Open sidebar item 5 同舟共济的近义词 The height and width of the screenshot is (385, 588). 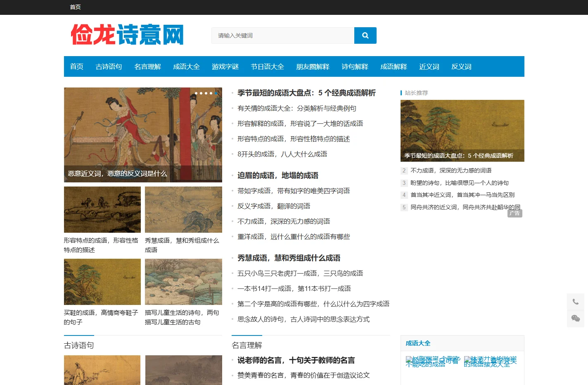[x=465, y=207]
